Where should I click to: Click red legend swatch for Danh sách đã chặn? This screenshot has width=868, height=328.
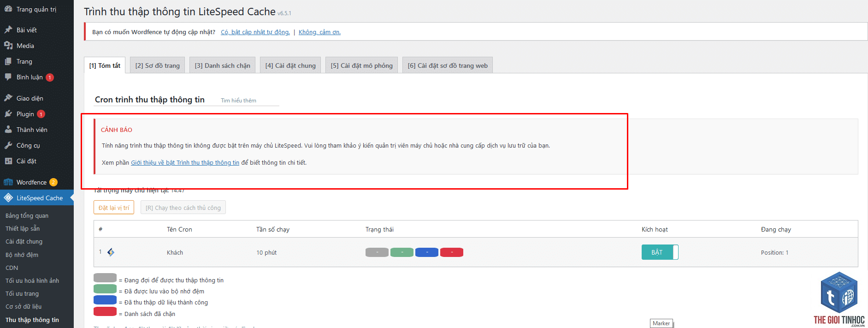[105, 311]
